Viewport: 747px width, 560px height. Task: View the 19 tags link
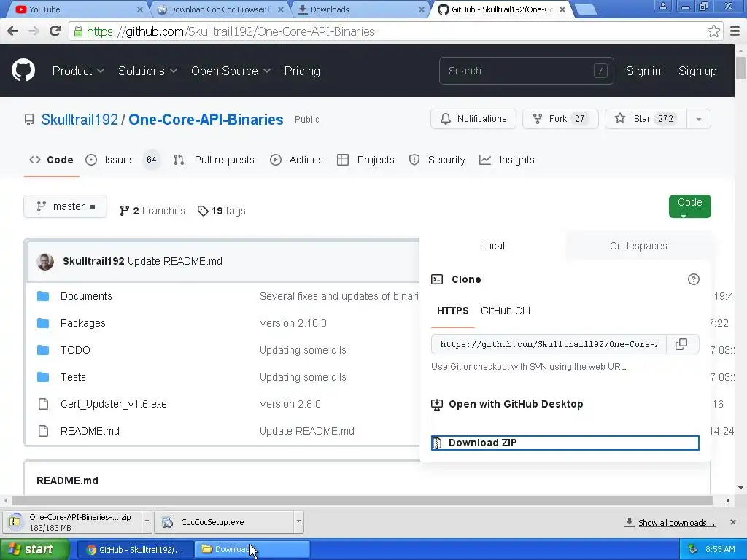coord(222,211)
